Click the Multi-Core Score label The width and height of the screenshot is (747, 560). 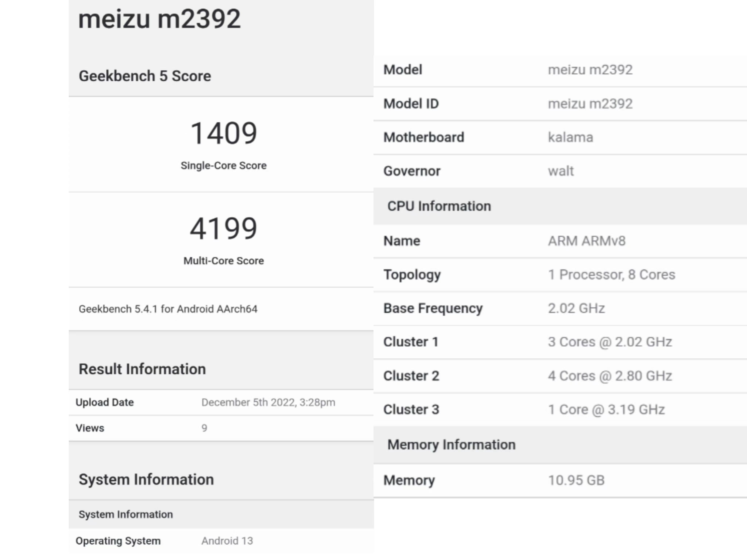pos(224,261)
